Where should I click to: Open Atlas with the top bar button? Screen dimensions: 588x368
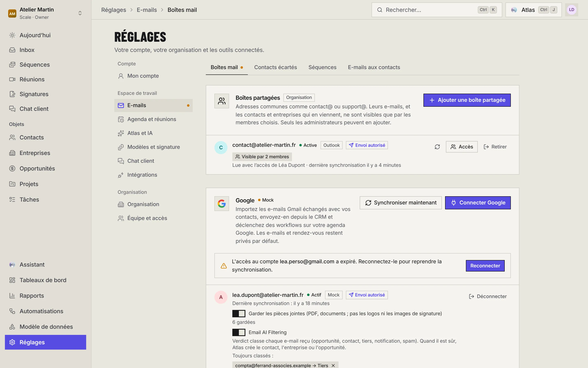pyautogui.click(x=533, y=10)
